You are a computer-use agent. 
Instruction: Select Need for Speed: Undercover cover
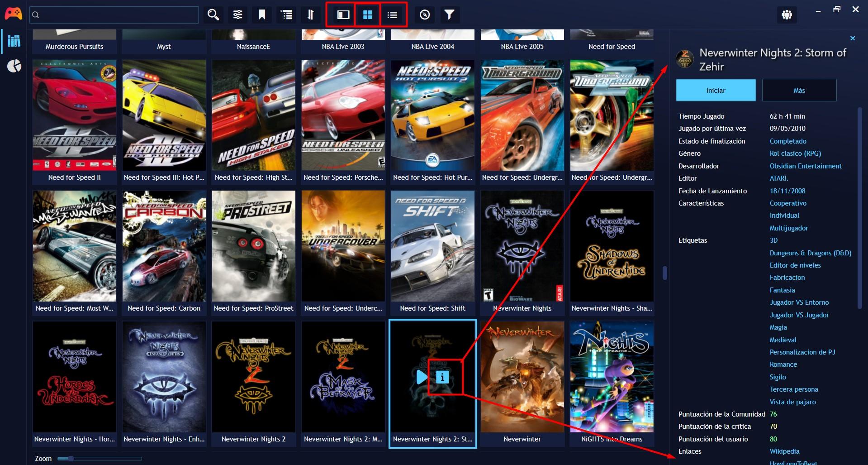click(x=343, y=246)
